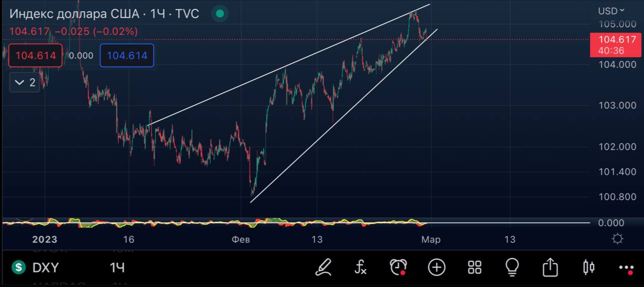Tap the circled plus icon
This screenshot has height=287, width=644.
click(x=436, y=267)
